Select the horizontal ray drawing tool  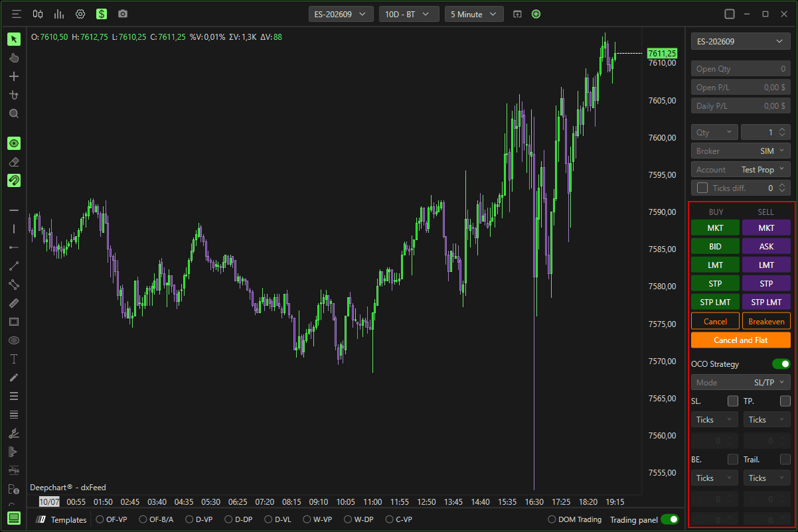(14, 247)
